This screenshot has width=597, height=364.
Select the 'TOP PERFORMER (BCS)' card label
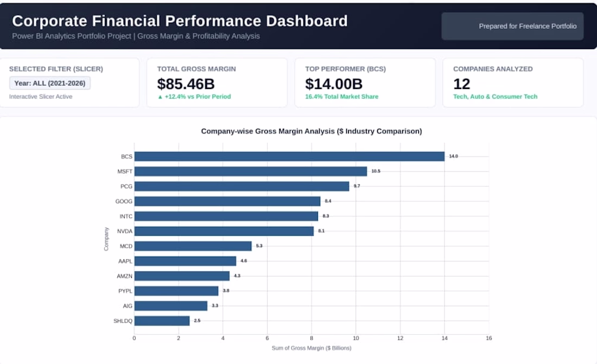(345, 69)
